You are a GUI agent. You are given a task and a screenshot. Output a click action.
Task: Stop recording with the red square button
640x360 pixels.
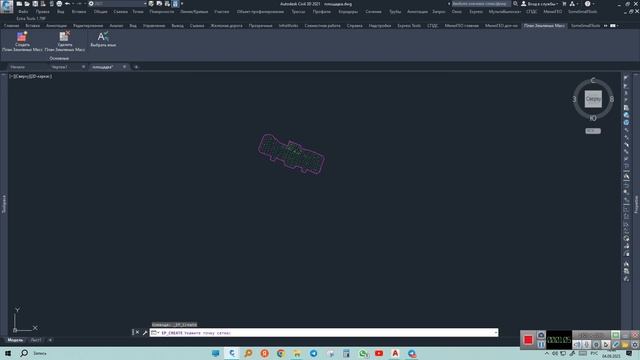pyautogui.click(x=528, y=340)
